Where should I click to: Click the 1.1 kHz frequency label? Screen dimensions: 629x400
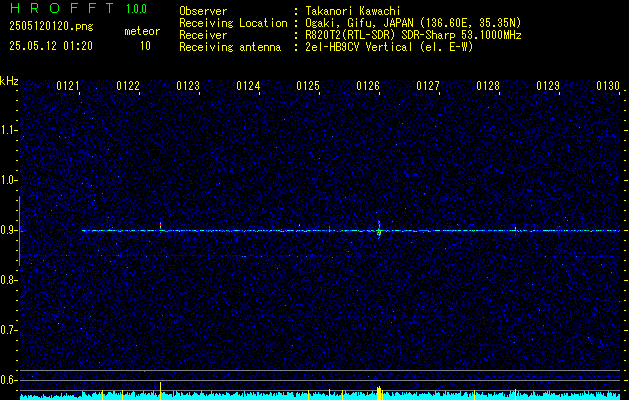coord(8,130)
